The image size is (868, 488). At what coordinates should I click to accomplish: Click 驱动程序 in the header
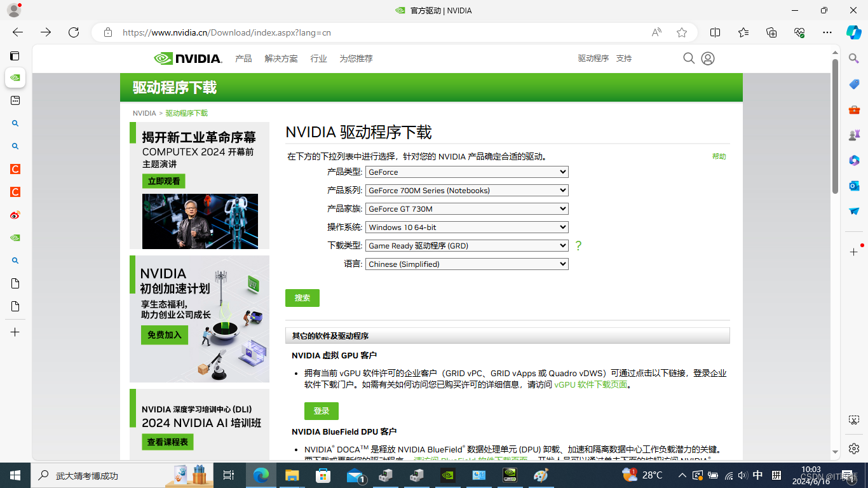pos(593,58)
